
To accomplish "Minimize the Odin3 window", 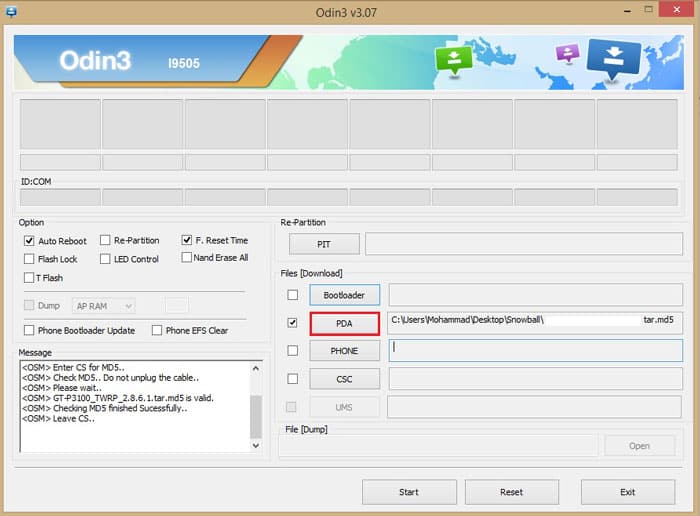I will coord(628,11).
